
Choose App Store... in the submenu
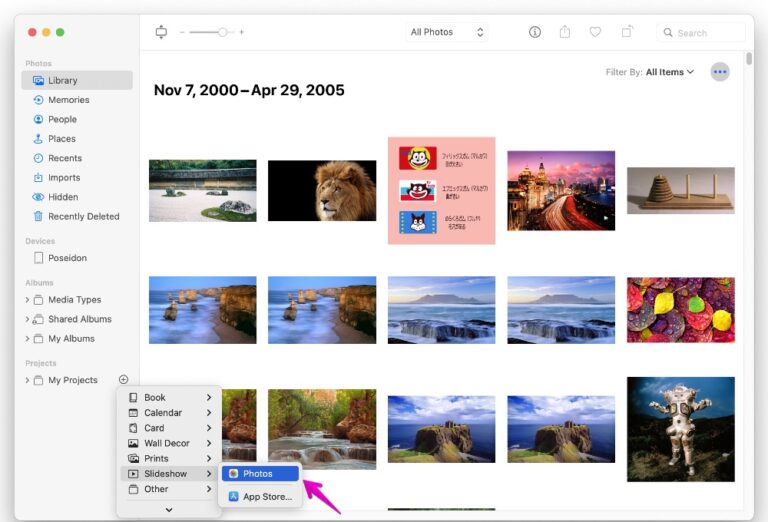(260, 497)
